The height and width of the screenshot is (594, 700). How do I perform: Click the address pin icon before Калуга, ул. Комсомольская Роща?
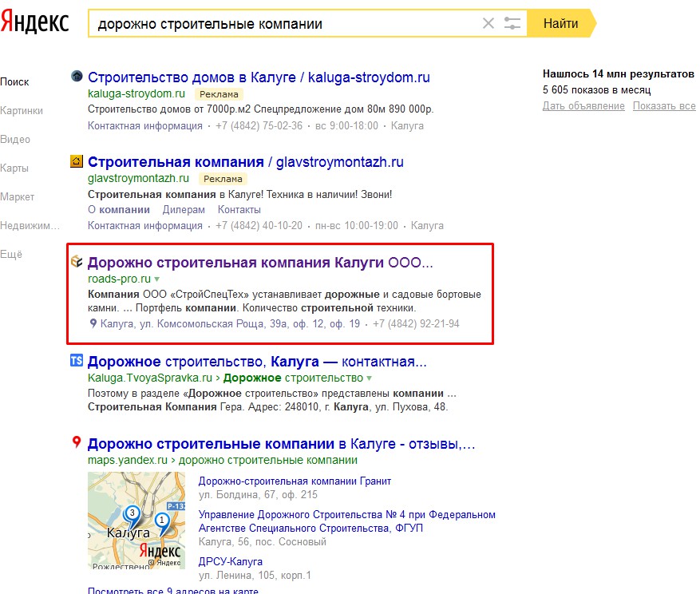coord(93,323)
